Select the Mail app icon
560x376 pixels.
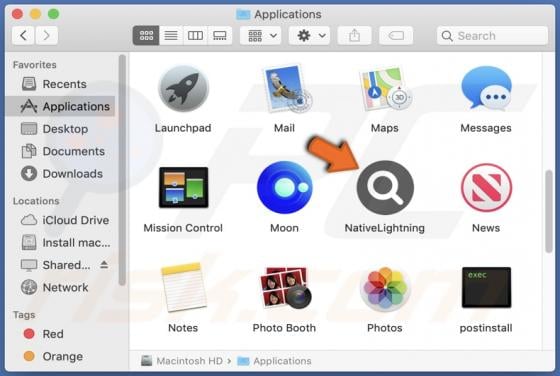286,88
